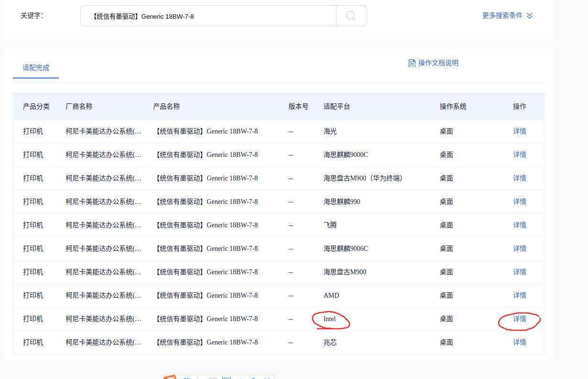The height and width of the screenshot is (379, 588).
Task: Click the 版本号 column header
Action: [298, 106]
